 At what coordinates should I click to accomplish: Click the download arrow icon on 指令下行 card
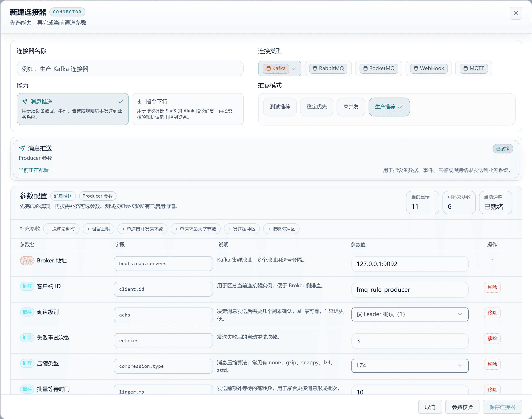pyautogui.click(x=140, y=102)
